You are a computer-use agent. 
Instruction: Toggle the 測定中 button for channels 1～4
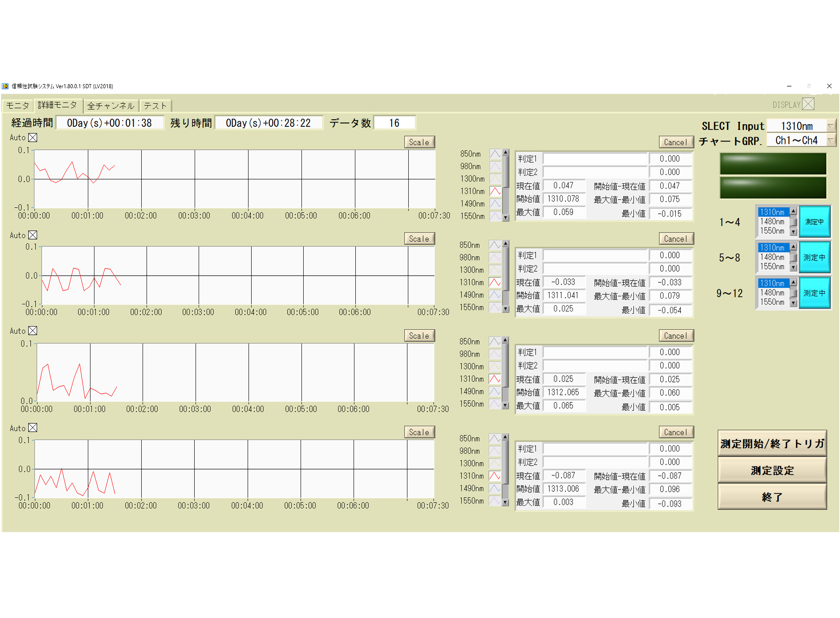click(814, 222)
